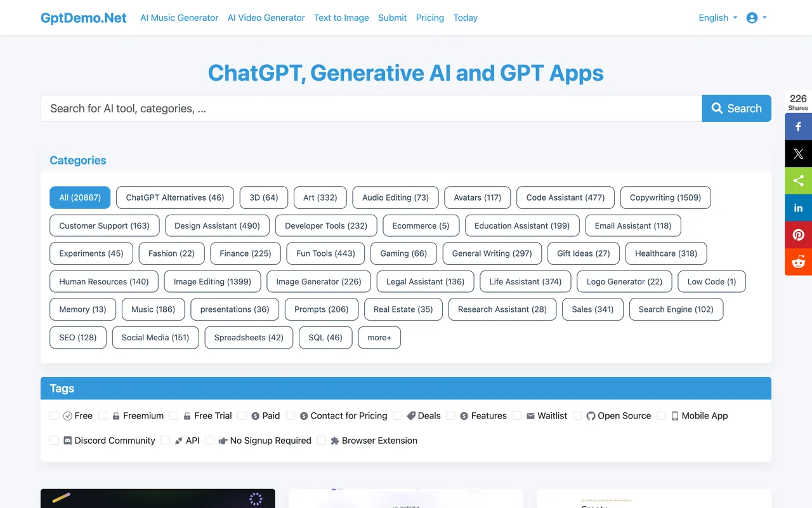
Task: Expand categories with the more+ button
Action: 379,337
